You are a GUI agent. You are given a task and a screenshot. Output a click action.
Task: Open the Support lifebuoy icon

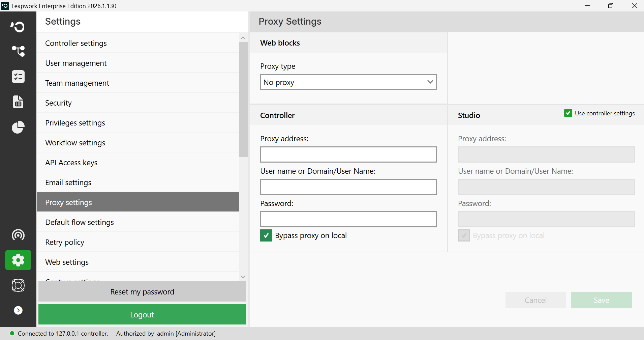[18, 285]
